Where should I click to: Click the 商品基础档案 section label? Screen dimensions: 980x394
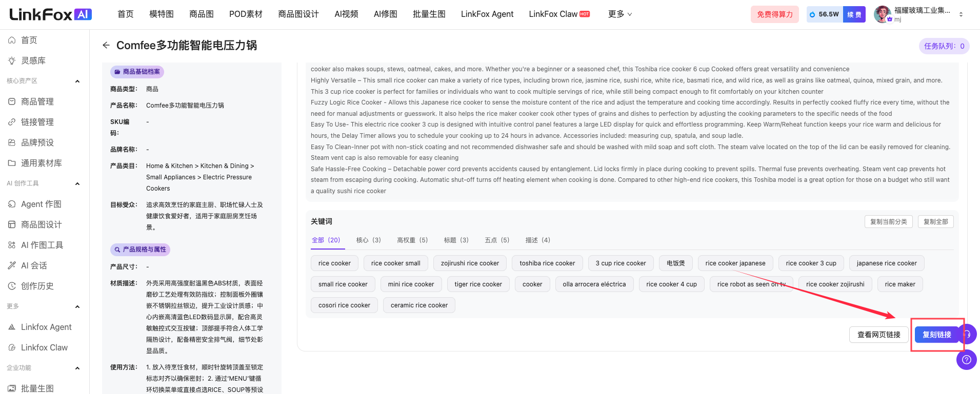pos(137,72)
